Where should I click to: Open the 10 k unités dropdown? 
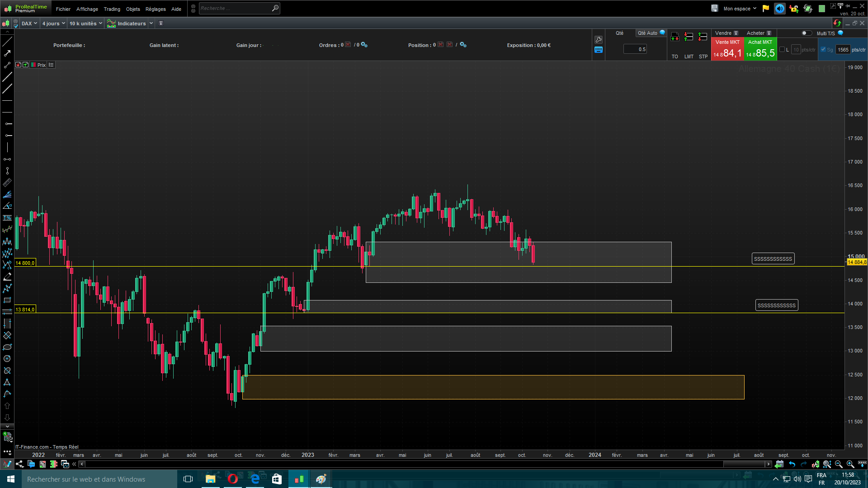point(85,23)
